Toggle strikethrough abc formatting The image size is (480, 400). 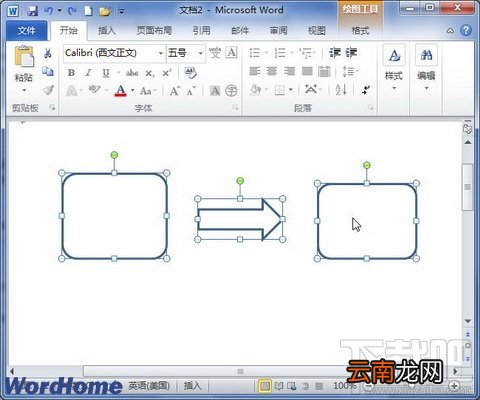[x=132, y=72]
